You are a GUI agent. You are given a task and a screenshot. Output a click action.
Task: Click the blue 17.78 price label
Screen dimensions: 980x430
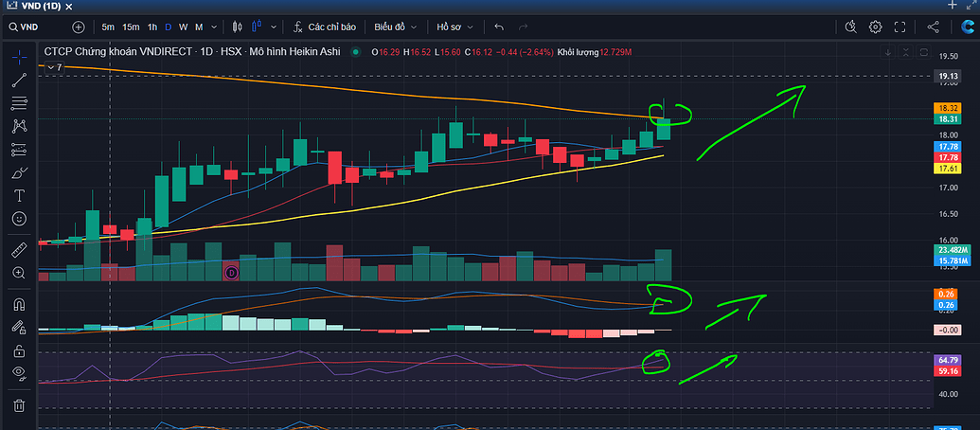[x=950, y=147]
